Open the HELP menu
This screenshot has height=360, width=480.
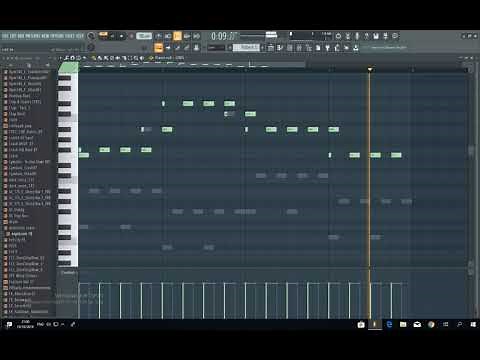coord(79,36)
